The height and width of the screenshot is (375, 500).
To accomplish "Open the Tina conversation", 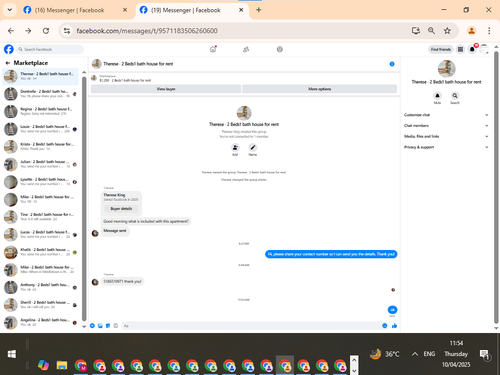I will (41, 217).
